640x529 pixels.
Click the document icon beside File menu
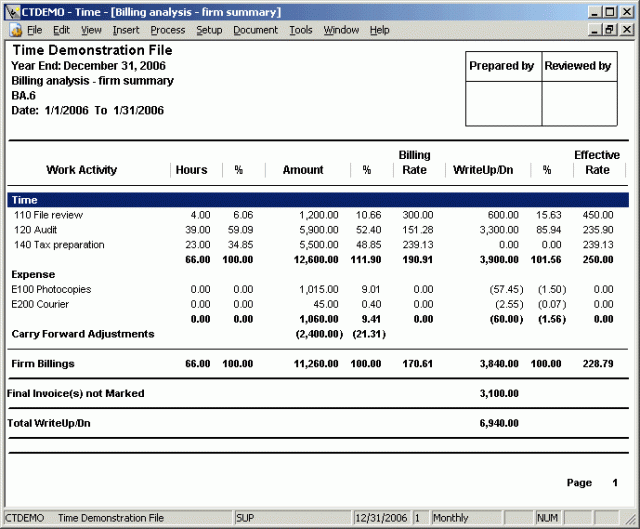15,30
